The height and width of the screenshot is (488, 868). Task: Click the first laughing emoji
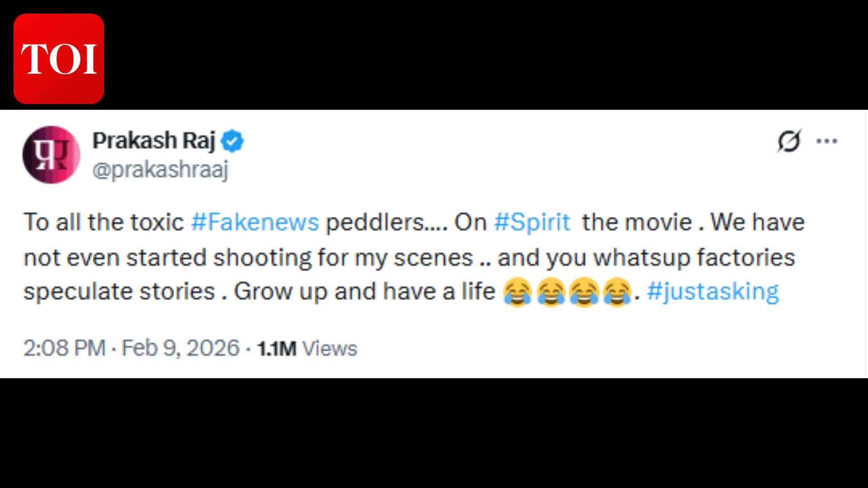pyautogui.click(x=517, y=292)
